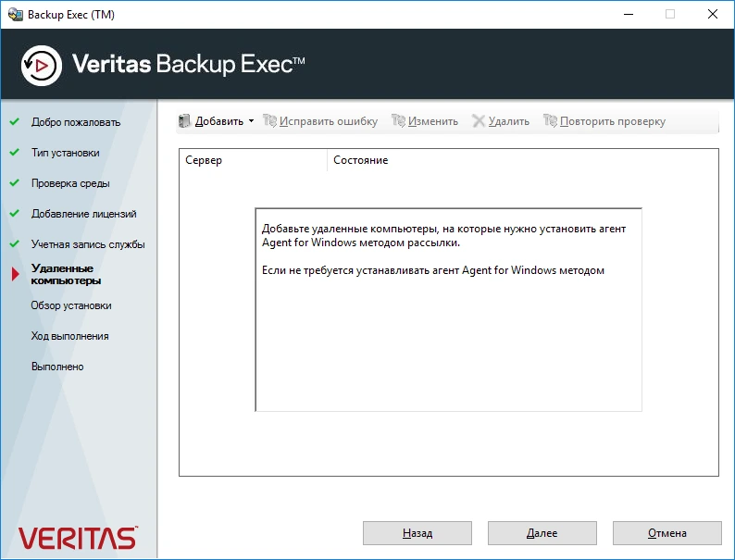Choose Изменить in toolbar
Image resolution: width=735 pixels, height=560 pixels.
[x=433, y=121]
